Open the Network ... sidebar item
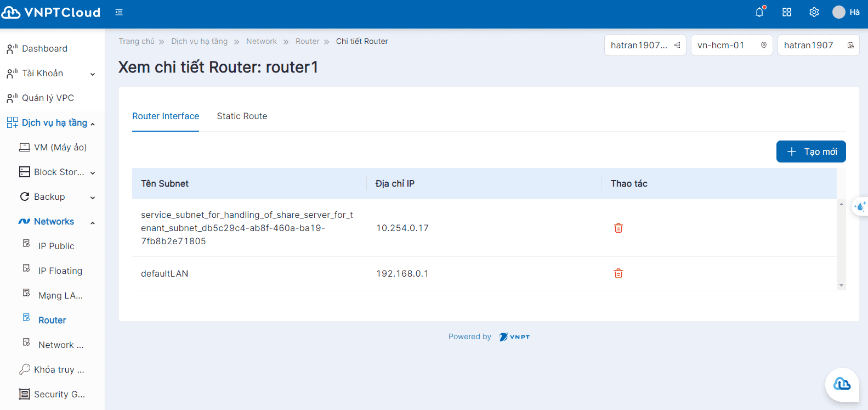This screenshot has width=868, height=410. point(61,345)
